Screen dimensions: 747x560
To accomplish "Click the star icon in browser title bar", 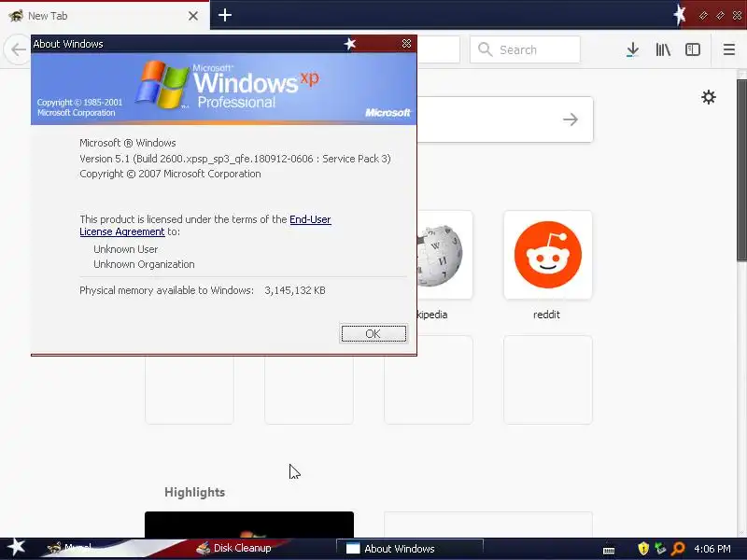I will coord(680,15).
